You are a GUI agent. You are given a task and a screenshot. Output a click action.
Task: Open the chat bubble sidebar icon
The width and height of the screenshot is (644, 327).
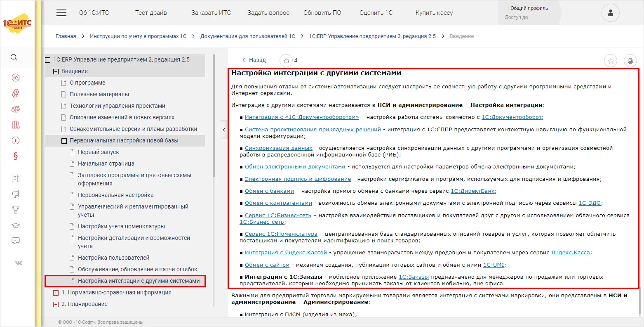click(x=16, y=241)
